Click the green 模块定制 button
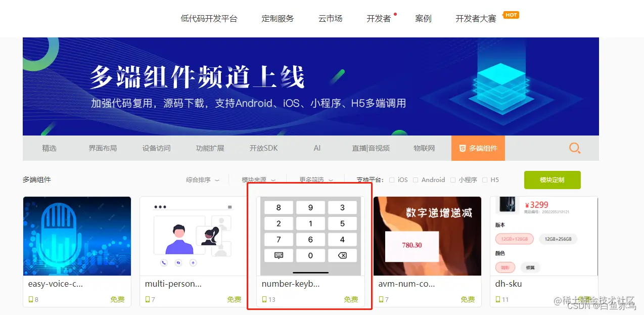This screenshot has width=644, height=315. pyautogui.click(x=552, y=179)
